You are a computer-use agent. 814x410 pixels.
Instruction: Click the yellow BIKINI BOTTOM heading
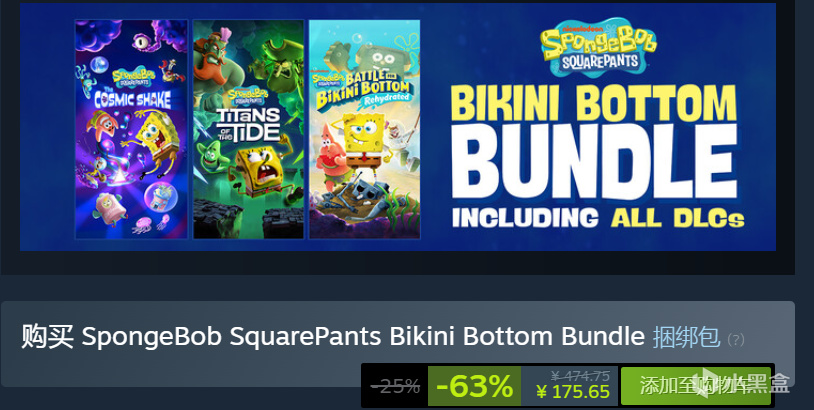595,102
